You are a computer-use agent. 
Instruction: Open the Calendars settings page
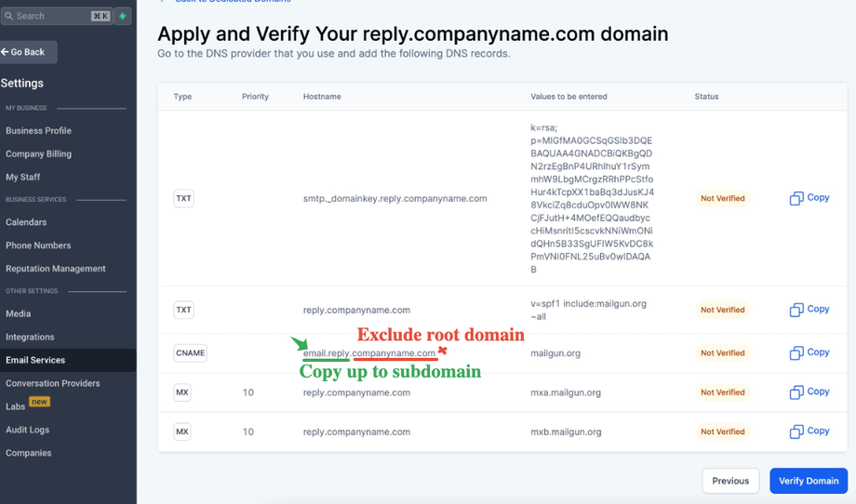tap(26, 222)
